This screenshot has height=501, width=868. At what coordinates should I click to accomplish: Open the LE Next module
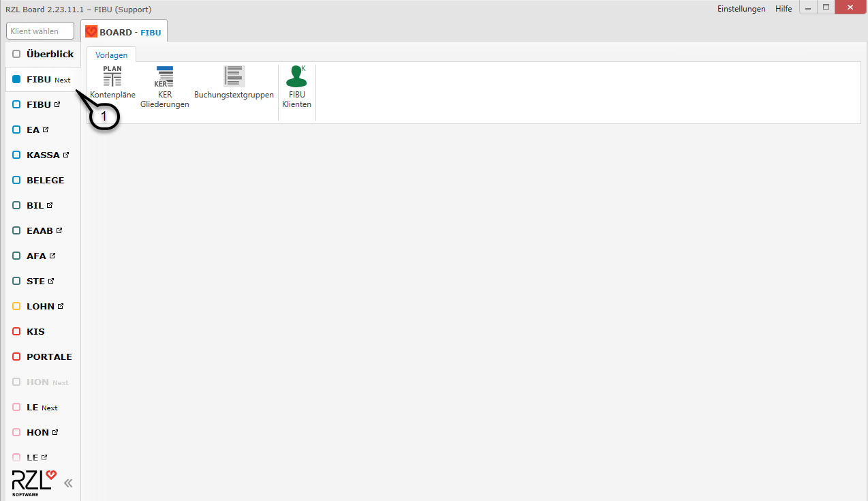coord(41,408)
